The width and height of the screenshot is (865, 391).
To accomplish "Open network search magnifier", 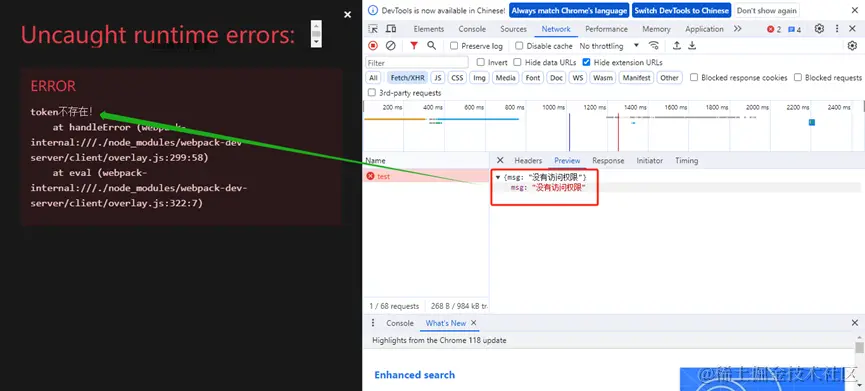I will point(431,46).
